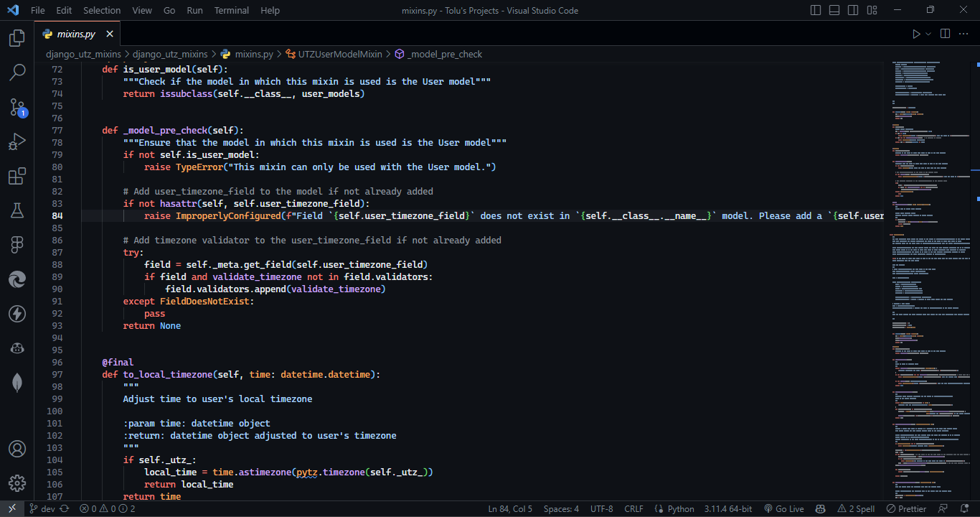980x517 pixels.
Task: Open the Terminal menu
Action: pyautogui.click(x=232, y=11)
